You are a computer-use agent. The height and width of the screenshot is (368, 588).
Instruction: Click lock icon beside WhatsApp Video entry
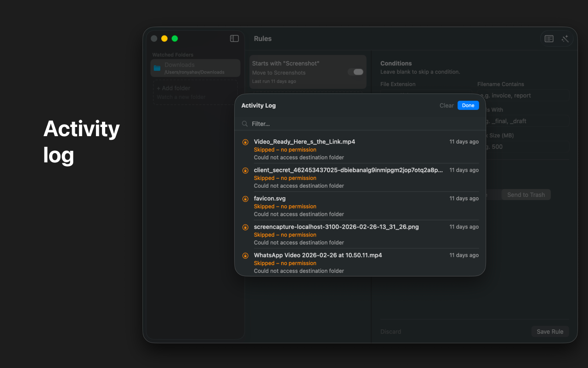245,256
